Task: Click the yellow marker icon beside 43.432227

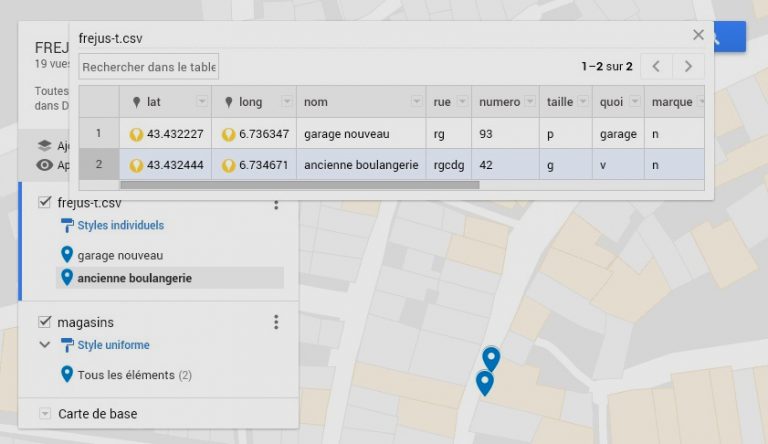Action: pyautogui.click(x=136, y=134)
